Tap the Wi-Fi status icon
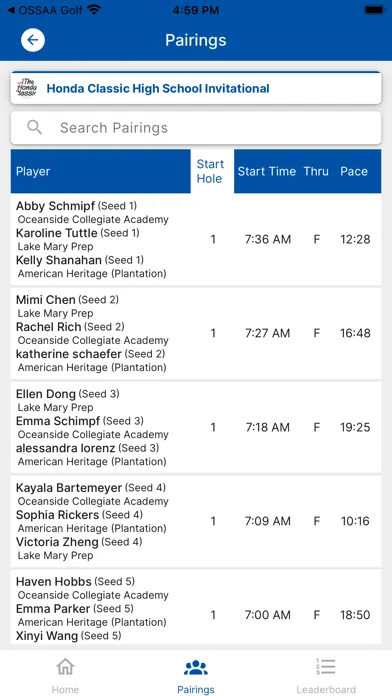This screenshot has width=392, height=696. tap(94, 10)
